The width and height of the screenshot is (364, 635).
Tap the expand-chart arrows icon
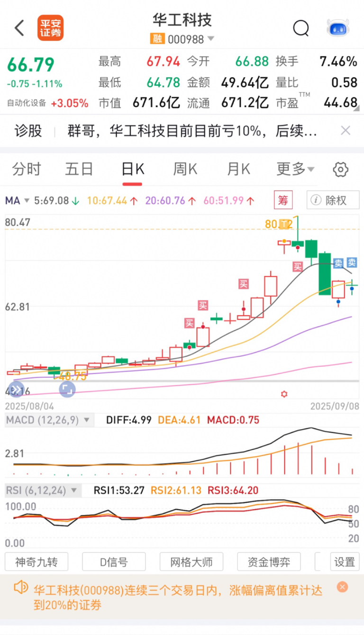(x=16, y=390)
